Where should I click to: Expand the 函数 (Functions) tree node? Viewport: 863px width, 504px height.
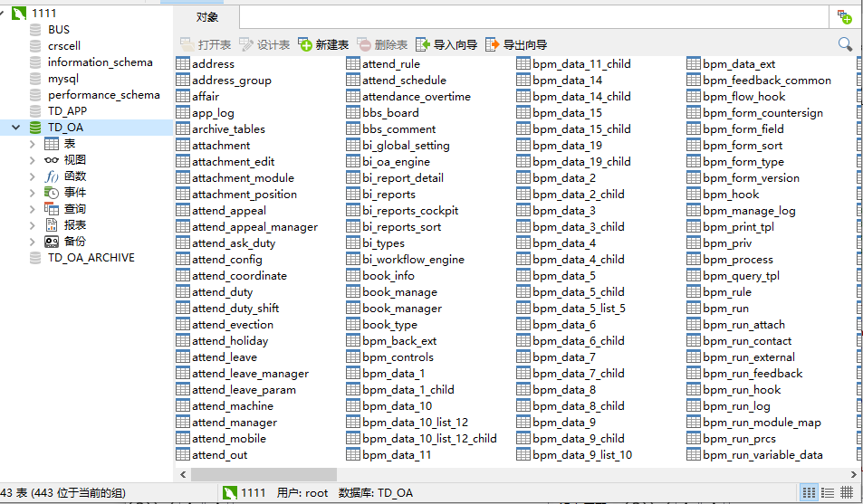(32, 176)
